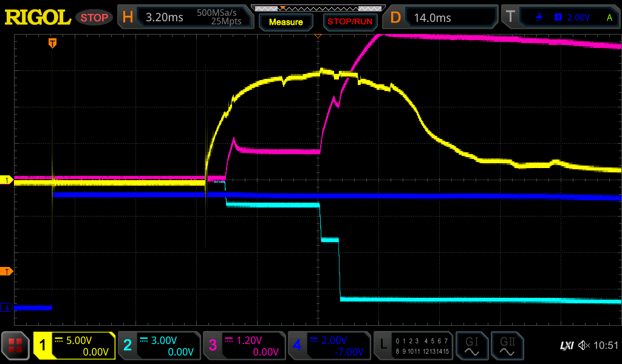Open the Measure menu
The image size is (622, 364).
tap(285, 22)
